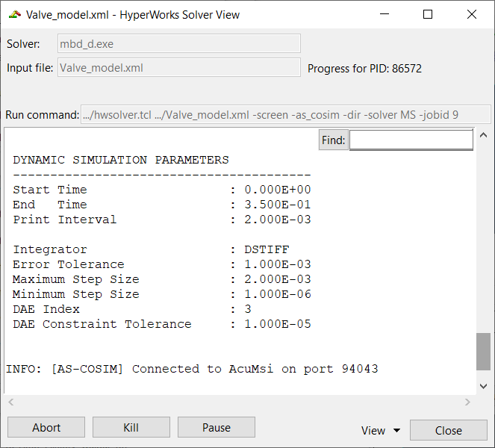Close the window using the title bar X
The image size is (495, 448).
tap(471, 14)
